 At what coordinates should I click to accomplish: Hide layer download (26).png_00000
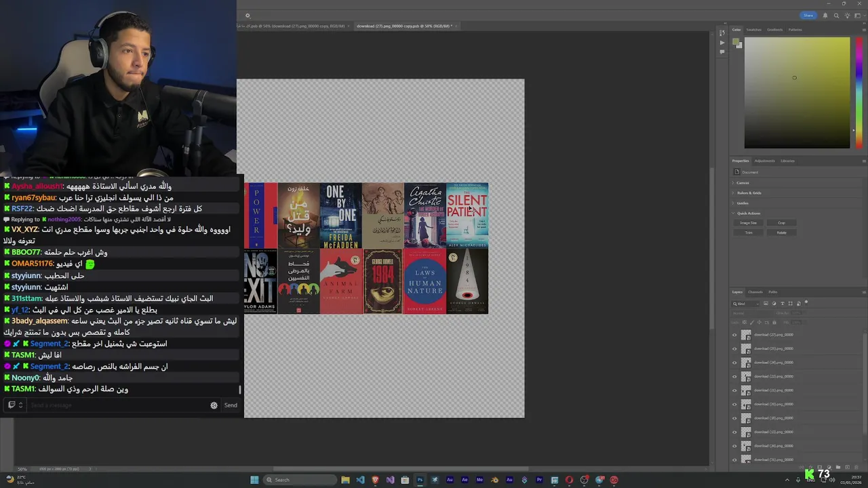pos(734,363)
